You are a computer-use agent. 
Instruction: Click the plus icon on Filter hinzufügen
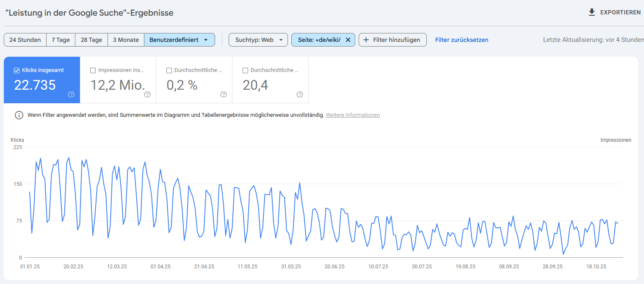[x=365, y=39]
